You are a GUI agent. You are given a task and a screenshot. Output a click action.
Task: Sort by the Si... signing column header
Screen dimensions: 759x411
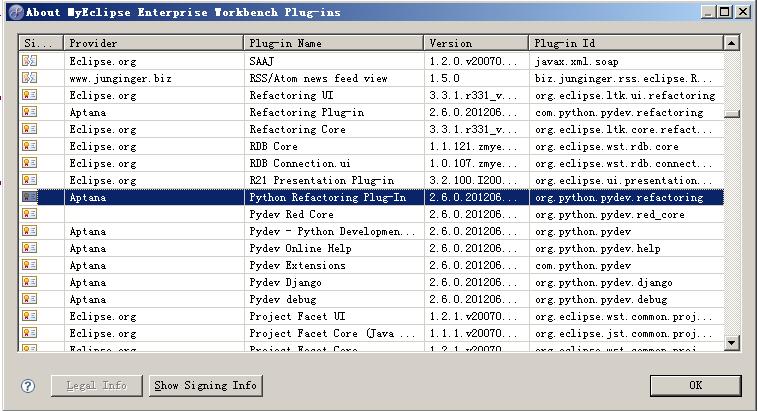41,43
